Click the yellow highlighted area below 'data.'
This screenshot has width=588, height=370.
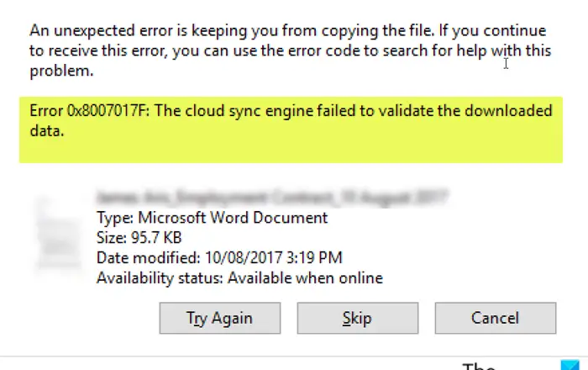tap(291, 151)
